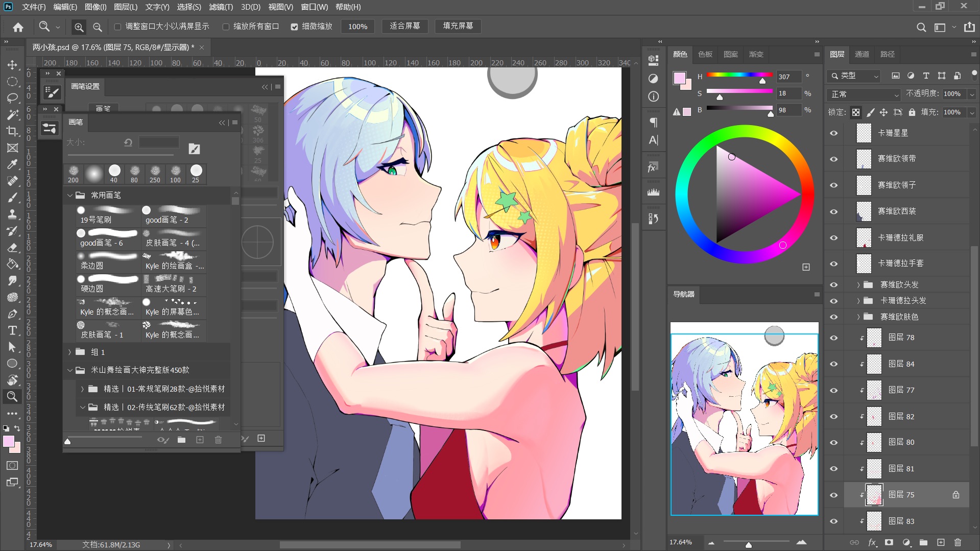Click the 填充屏幕 button
This screenshot has height=551, width=980.
458,26
